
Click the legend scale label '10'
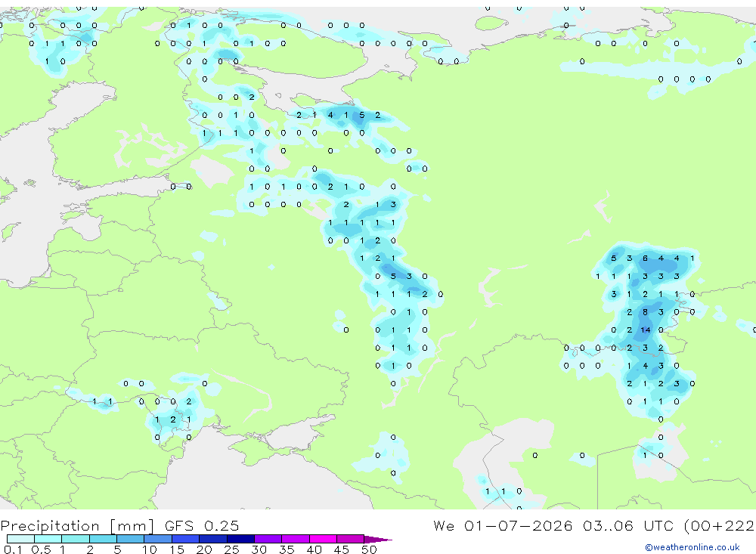(x=150, y=549)
